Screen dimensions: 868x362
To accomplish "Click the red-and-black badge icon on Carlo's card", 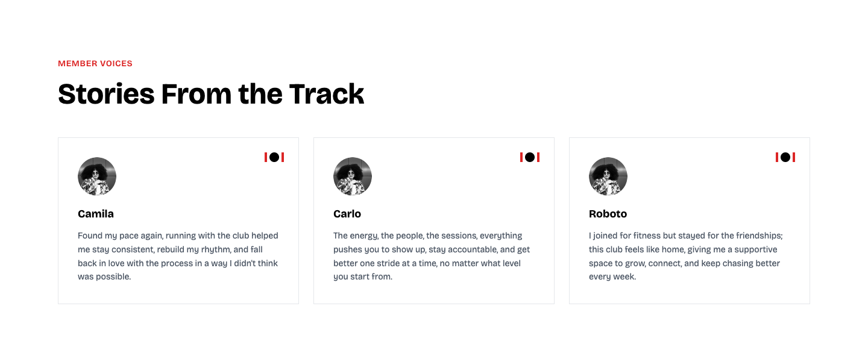I will (x=530, y=157).
